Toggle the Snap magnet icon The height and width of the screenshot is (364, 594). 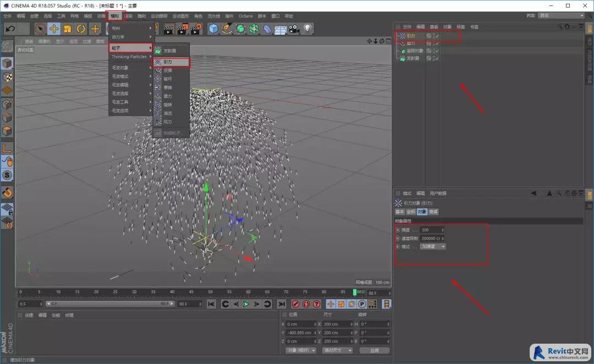pyautogui.click(x=7, y=193)
